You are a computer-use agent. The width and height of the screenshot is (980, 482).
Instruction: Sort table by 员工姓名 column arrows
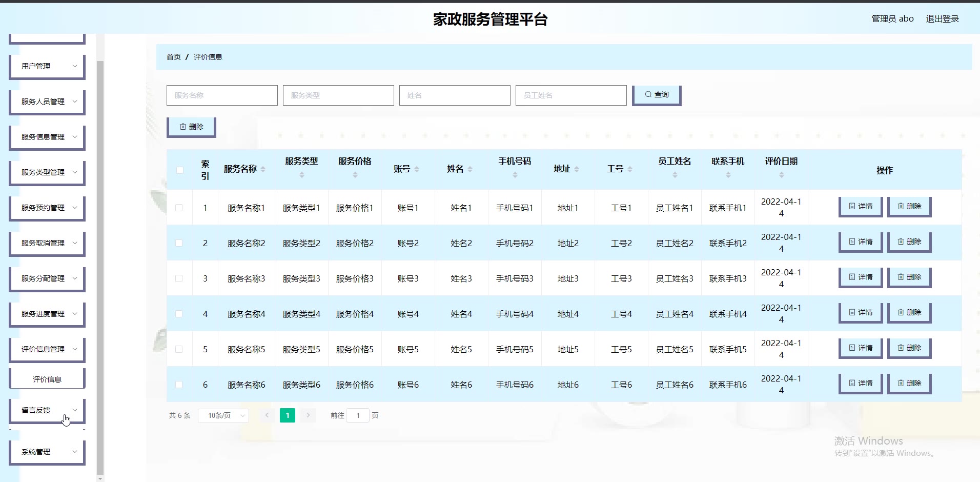(675, 175)
